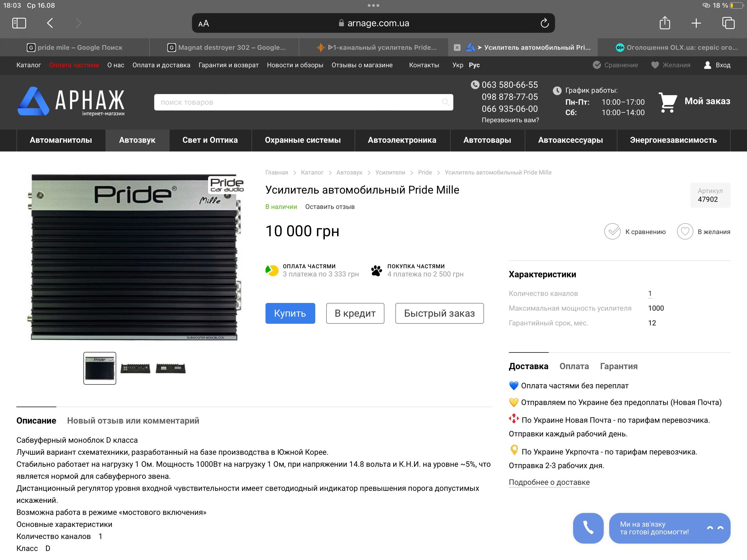Open a new tab with plus icon
The height and width of the screenshot is (560, 747).
click(696, 23)
